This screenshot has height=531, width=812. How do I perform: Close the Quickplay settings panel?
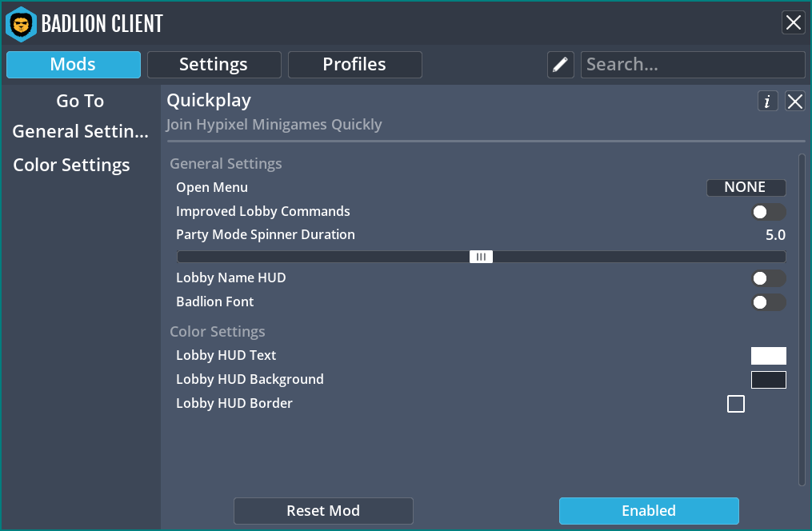794,101
